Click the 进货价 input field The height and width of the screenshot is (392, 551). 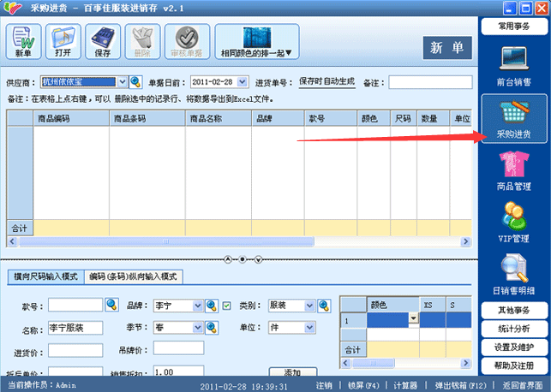tap(75, 350)
